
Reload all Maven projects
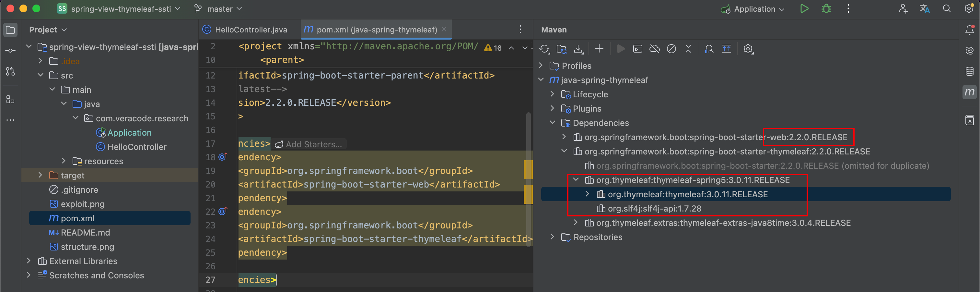pyautogui.click(x=544, y=49)
